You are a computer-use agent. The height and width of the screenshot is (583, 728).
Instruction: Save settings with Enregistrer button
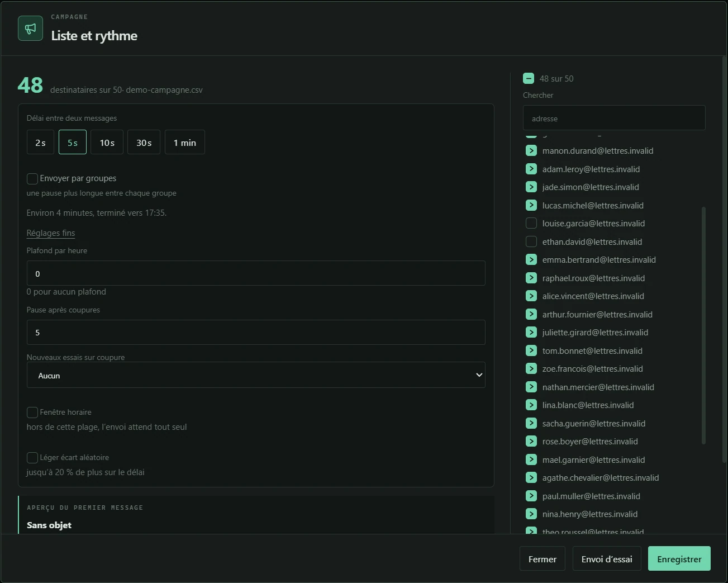[679, 558]
